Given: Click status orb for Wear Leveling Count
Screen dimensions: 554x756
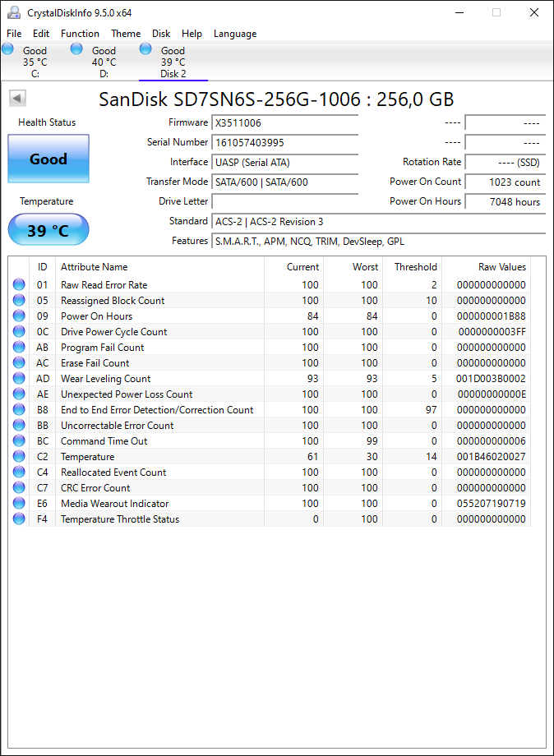Looking at the screenshot, I should (x=19, y=378).
